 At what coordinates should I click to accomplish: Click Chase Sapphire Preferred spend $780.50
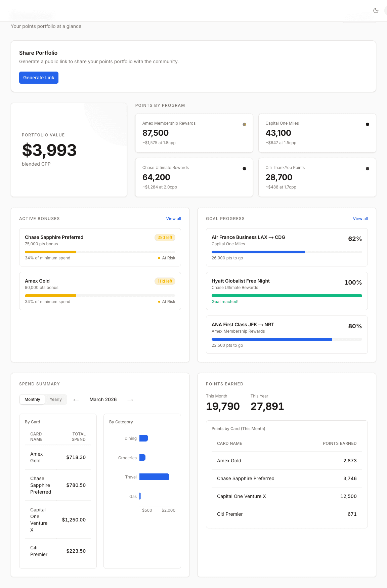pos(76,485)
